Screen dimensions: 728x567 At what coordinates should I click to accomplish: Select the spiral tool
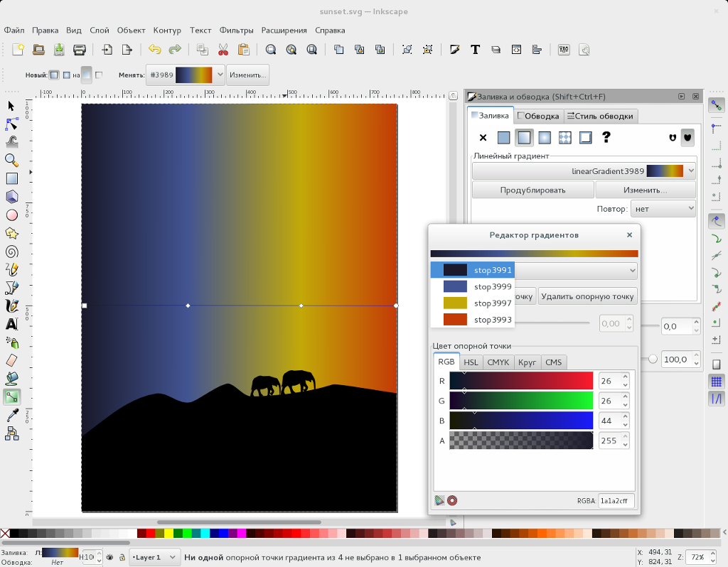pyautogui.click(x=11, y=250)
